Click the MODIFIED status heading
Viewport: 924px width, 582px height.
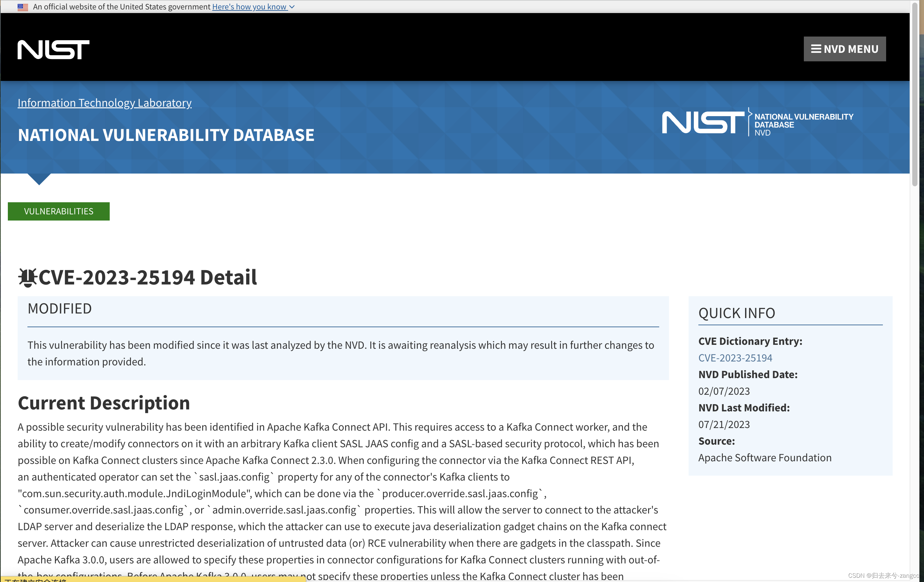pos(59,309)
